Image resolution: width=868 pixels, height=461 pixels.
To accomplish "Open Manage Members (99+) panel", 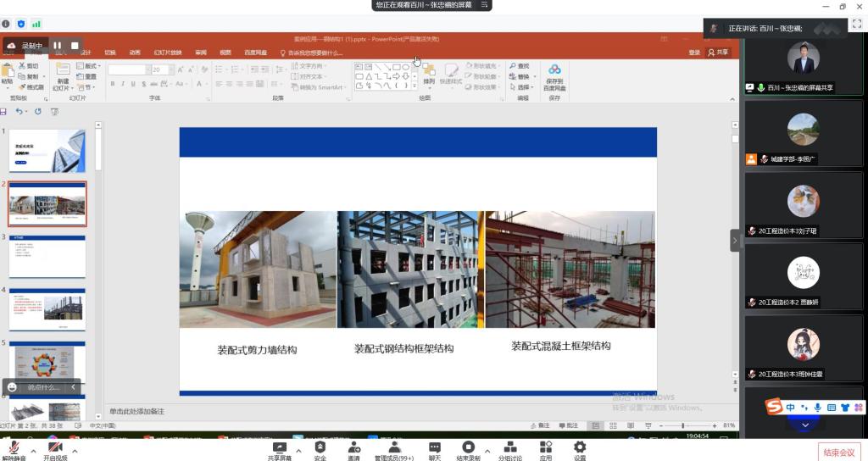I will click(x=394, y=450).
